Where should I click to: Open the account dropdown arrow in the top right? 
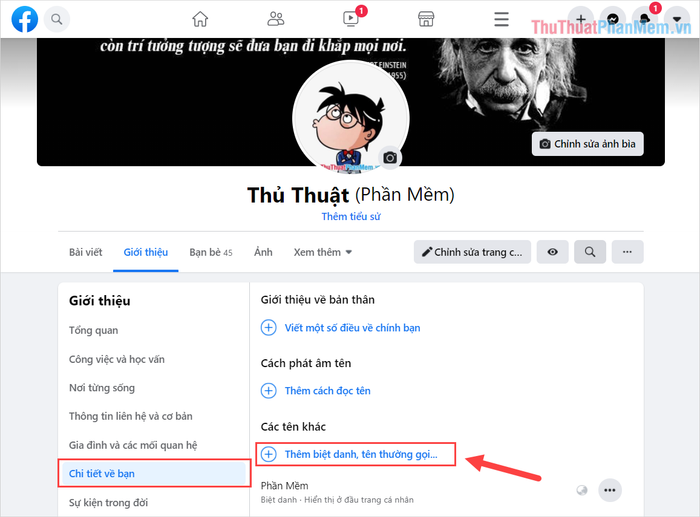pos(677,19)
